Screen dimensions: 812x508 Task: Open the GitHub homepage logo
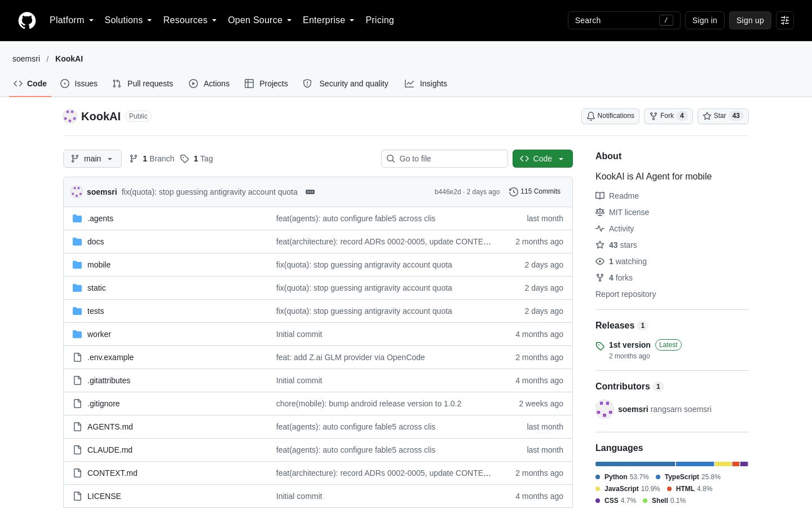point(27,20)
